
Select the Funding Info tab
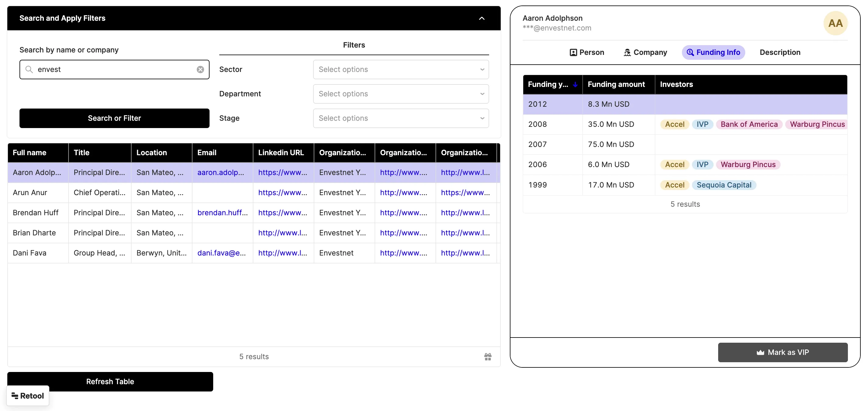(713, 52)
